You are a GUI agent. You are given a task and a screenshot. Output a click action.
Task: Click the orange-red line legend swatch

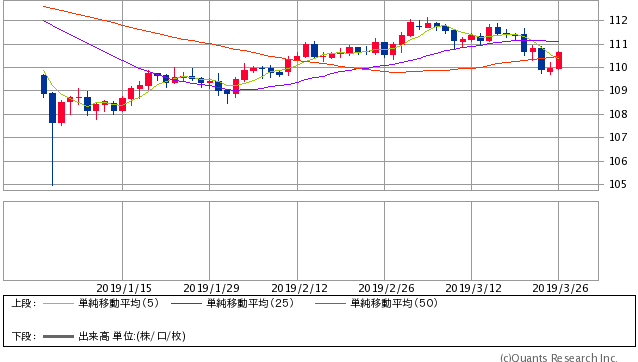coord(330,303)
